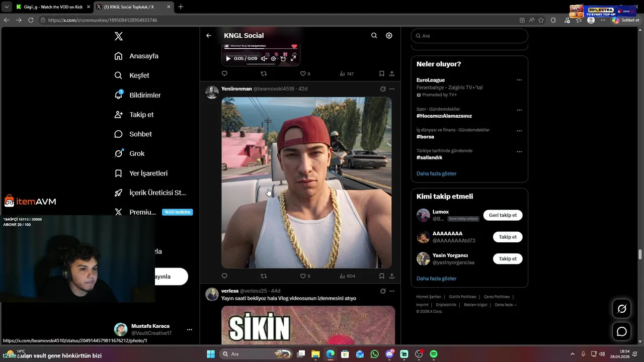Open more options for EuroLeague trend

click(519, 80)
